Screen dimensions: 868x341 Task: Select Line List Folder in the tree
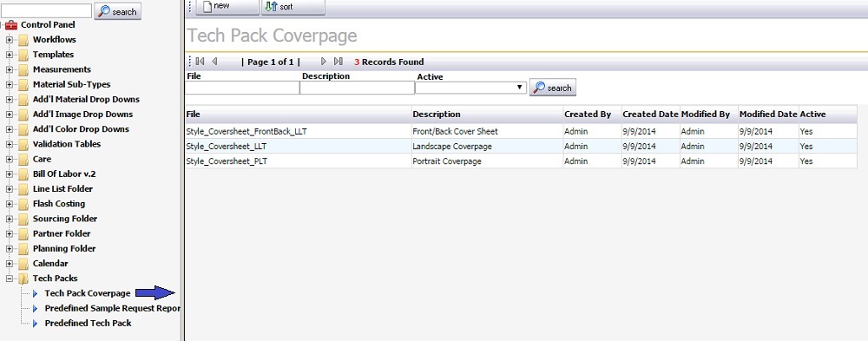(x=62, y=189)
